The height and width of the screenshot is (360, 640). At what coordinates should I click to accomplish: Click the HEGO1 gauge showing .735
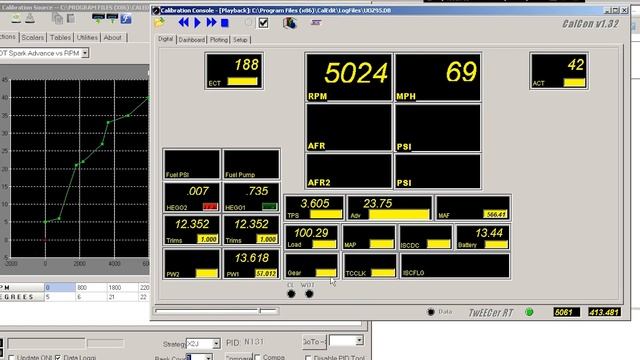click(251, 197)
